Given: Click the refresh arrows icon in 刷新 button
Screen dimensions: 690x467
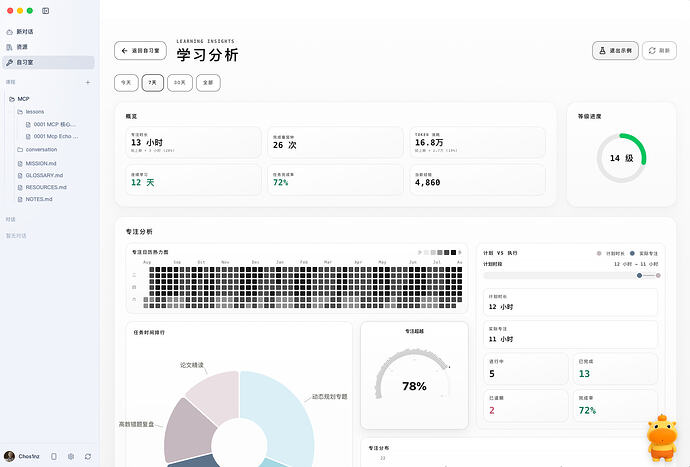Looking at the screenshot, I should [652, 51].
